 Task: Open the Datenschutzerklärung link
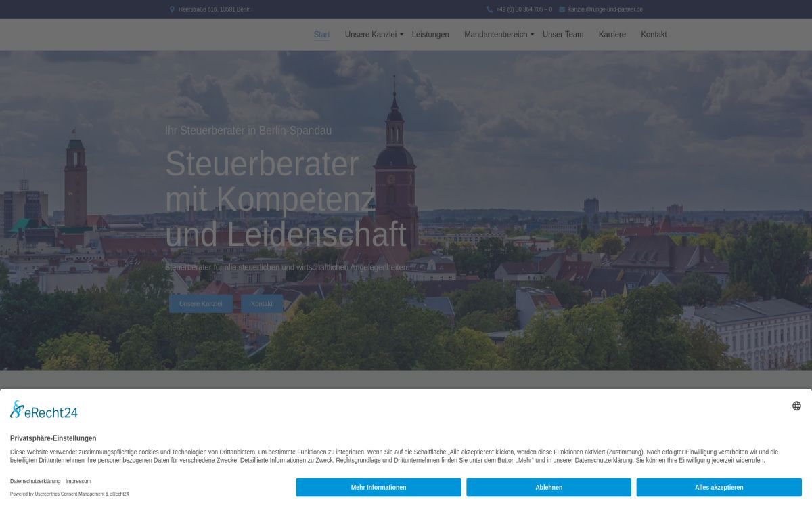[35, 481]
